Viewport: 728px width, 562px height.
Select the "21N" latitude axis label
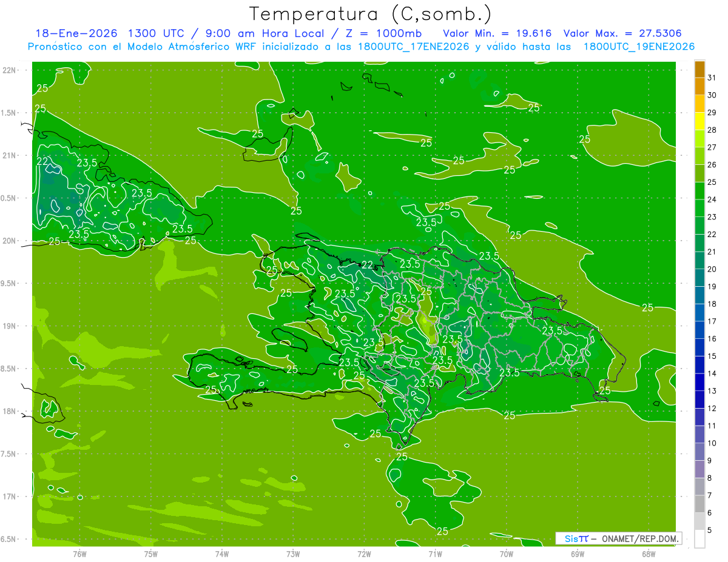9,156
